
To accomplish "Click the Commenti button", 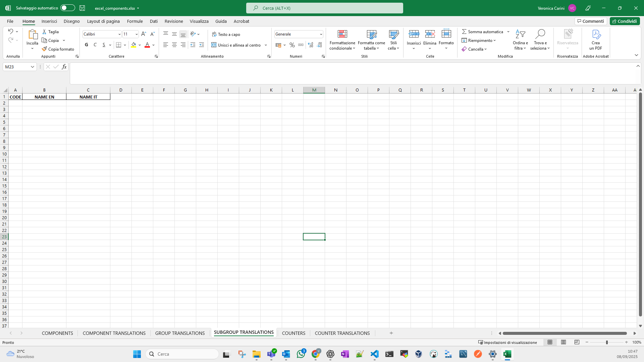I will click(590, 21).
